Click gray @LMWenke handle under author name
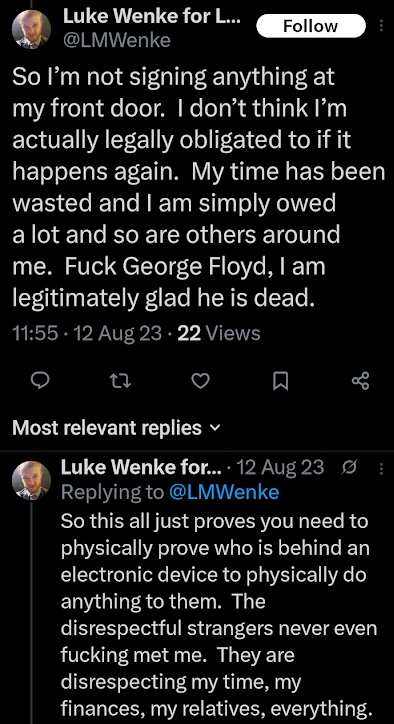This screenshot has width=394, height=724. 116,41
